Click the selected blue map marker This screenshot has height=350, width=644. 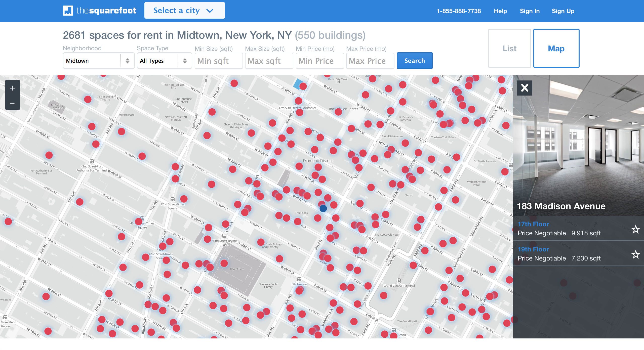(x=323, y=208)
